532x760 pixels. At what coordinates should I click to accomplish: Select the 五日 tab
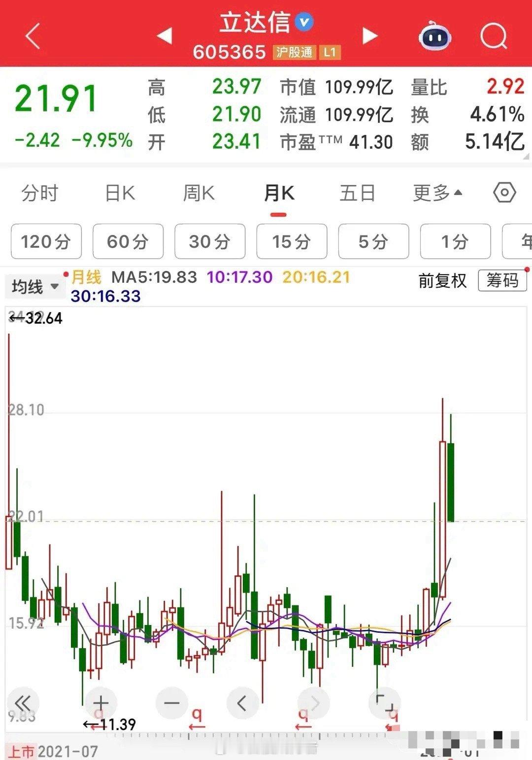(x=357, y=193)
